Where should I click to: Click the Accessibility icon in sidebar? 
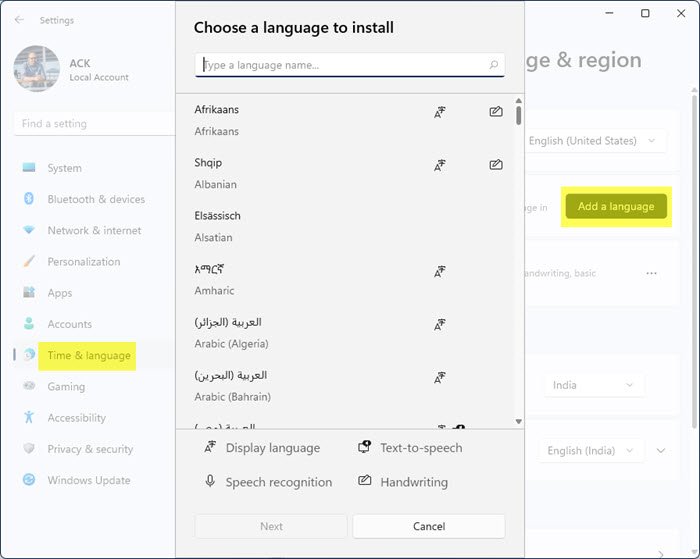point(28,417)
